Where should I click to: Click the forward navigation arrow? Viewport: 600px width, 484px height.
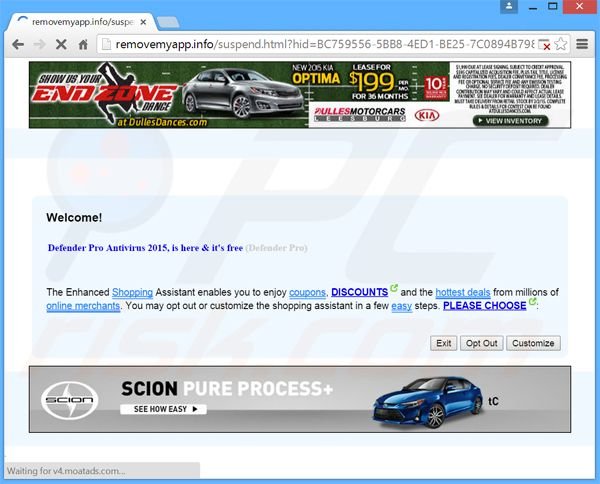pyautogui.click(x=39, y=44)
